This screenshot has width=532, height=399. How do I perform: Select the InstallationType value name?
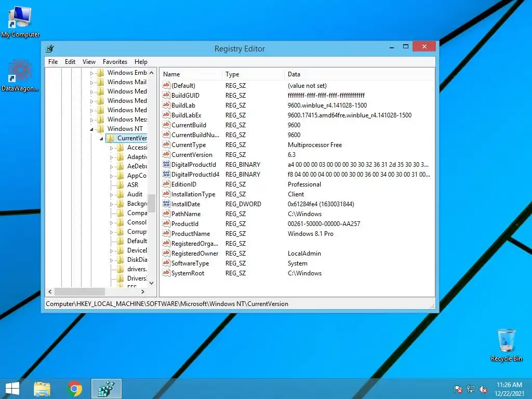193,194
